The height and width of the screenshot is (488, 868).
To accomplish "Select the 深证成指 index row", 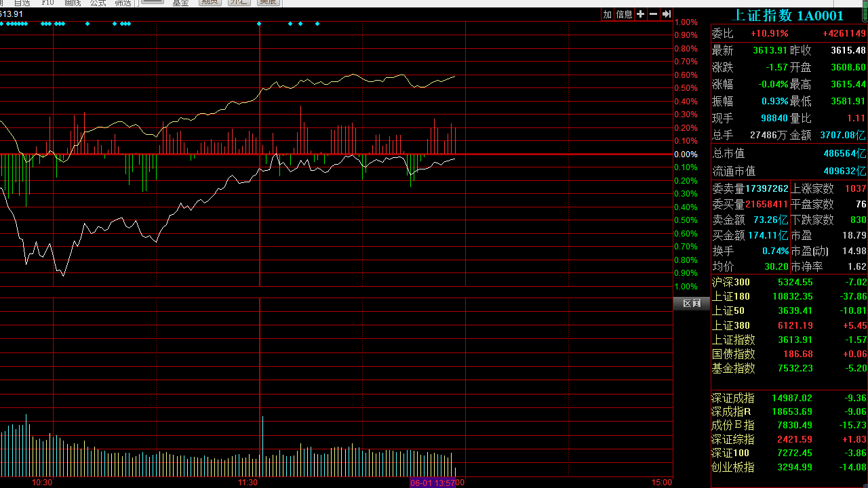I will pyautogui.click(x=789, y=398).
